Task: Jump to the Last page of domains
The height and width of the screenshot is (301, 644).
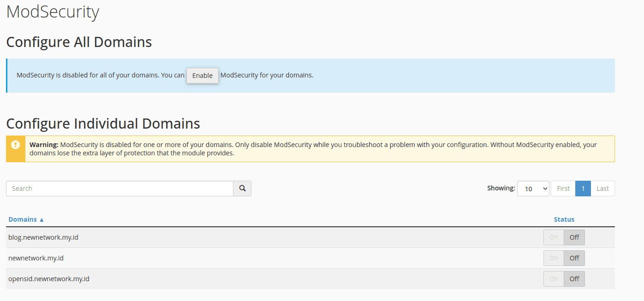Action: [x=602, y=188]
